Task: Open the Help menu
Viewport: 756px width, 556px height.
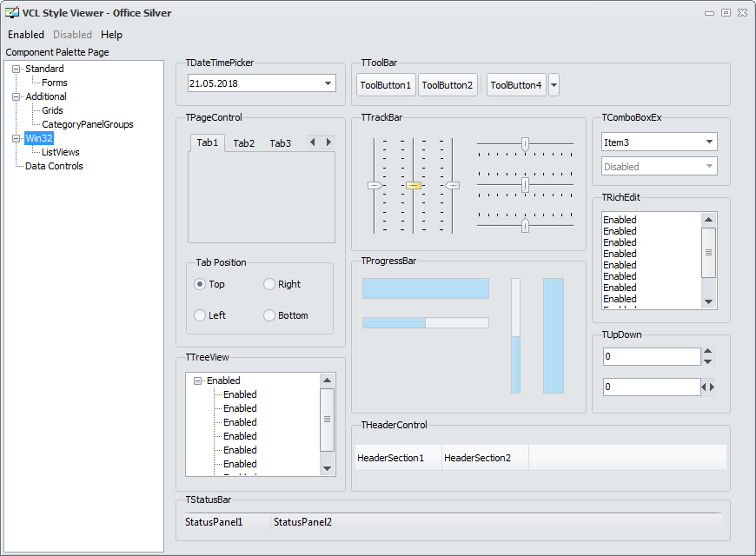Action: coord(111,35)
